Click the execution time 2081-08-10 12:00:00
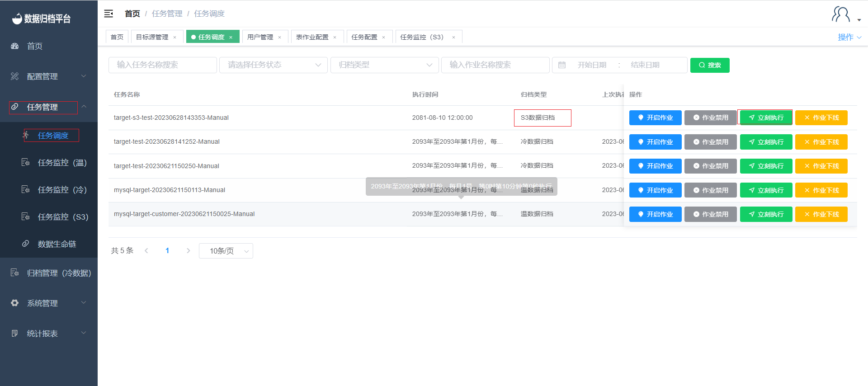 point(442,118)
